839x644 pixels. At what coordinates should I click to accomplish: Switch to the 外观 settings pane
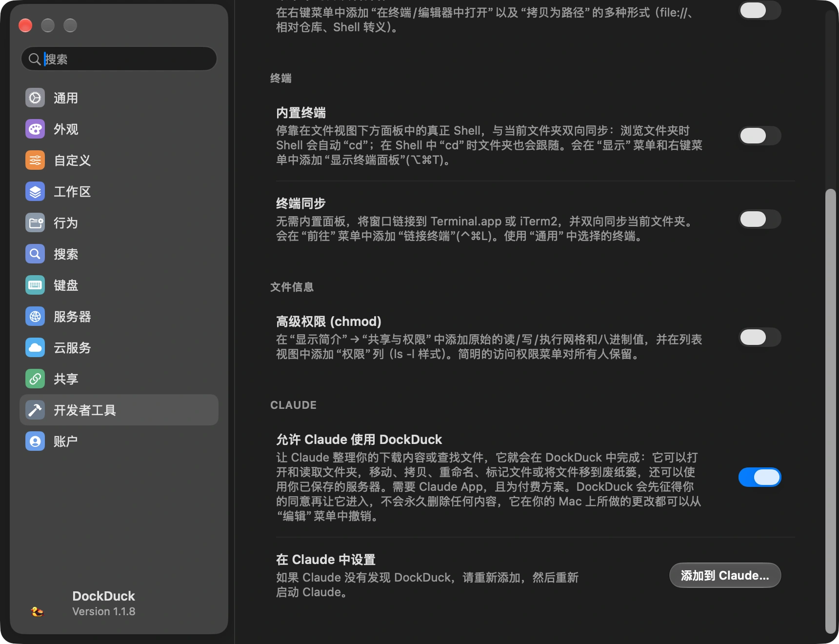click(x=119, y=129)
